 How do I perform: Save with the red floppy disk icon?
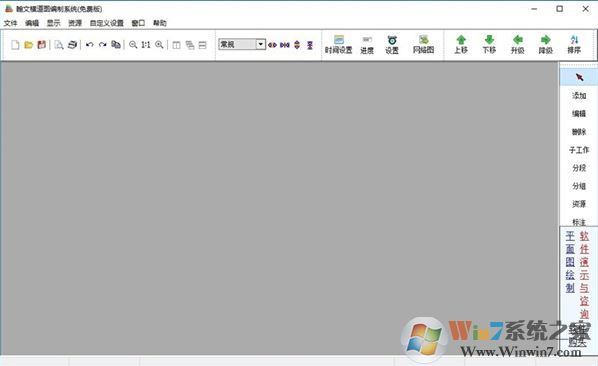(42, 45)
